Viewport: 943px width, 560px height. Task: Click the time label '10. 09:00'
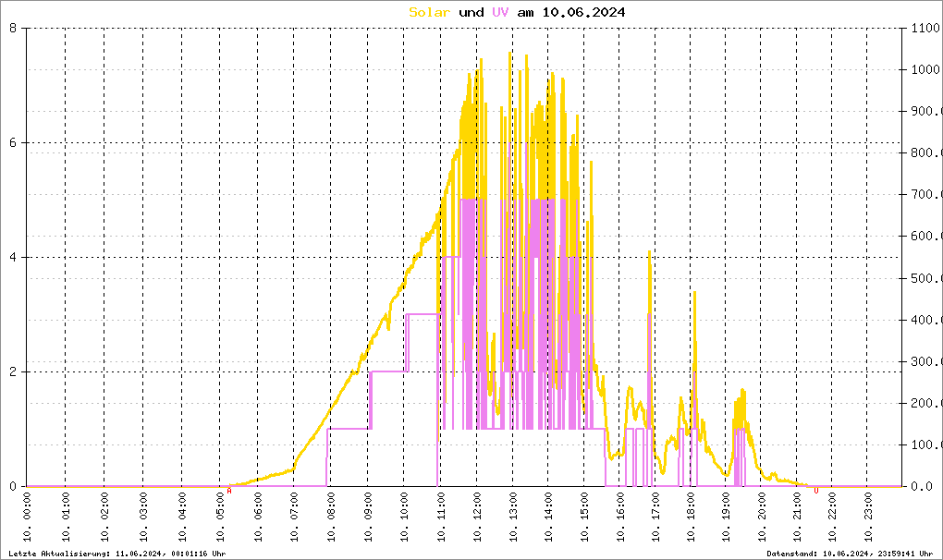pos(367,517)
